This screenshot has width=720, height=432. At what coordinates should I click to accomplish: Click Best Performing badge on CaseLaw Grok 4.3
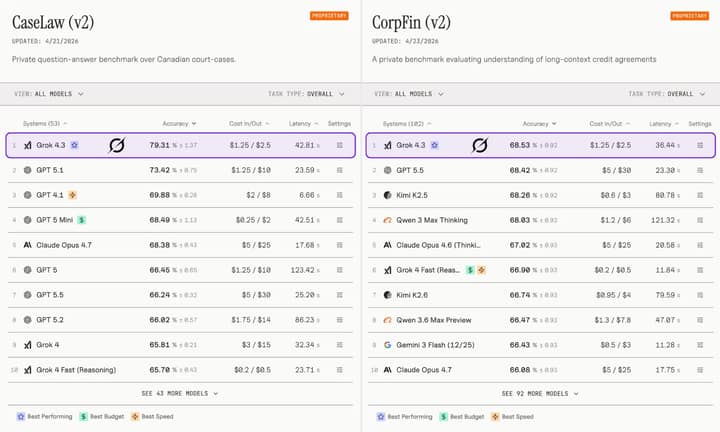pos(74,145)
